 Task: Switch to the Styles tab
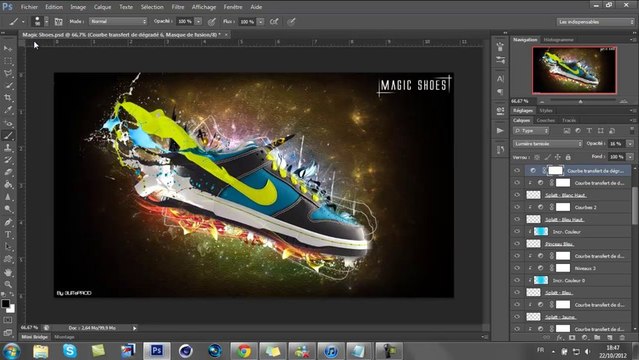point(546,110)
